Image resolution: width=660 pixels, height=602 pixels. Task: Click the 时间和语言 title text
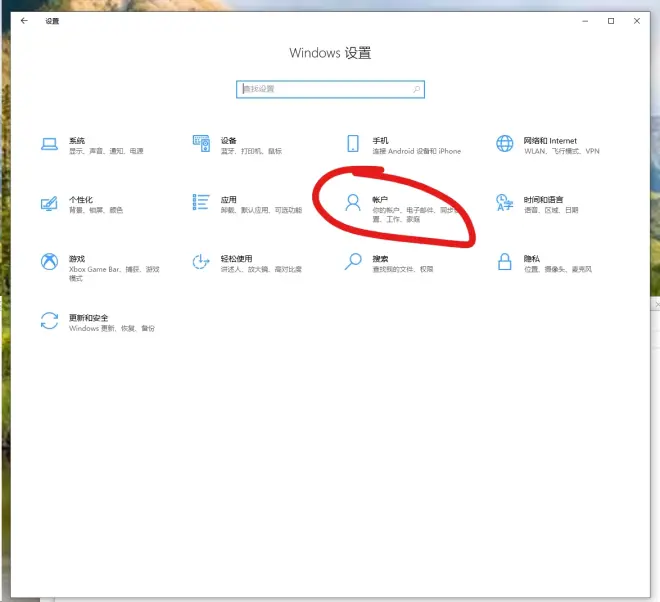point(543,200)
